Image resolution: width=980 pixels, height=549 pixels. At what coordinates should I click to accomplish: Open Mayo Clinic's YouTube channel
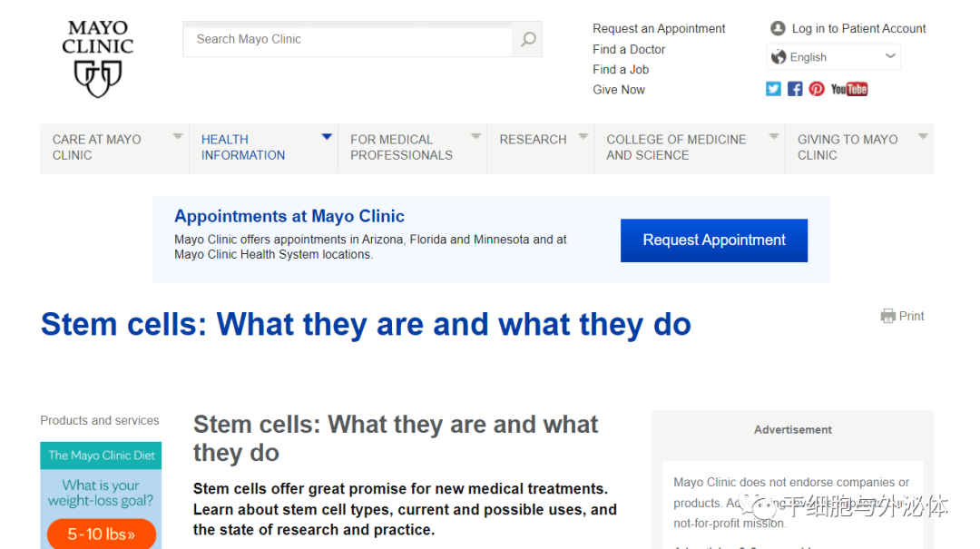point(848,89)
